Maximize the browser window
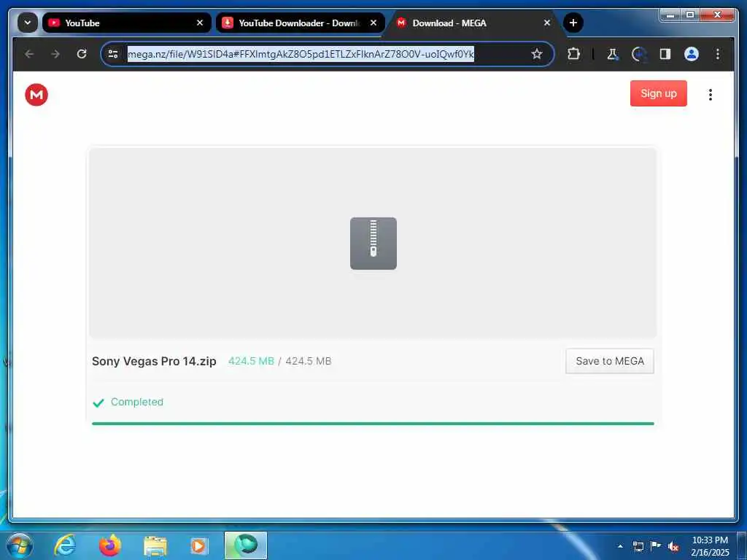 point(690,16)
